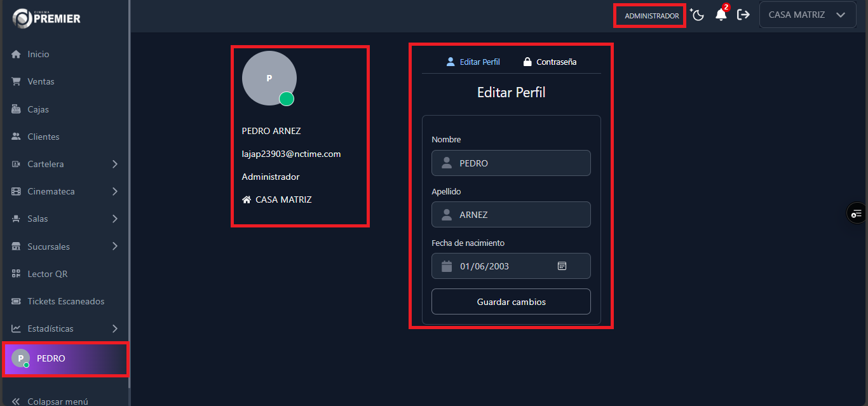Open notifications bell icon
This screenshot has width=868, height=406.
pos(721,15)
